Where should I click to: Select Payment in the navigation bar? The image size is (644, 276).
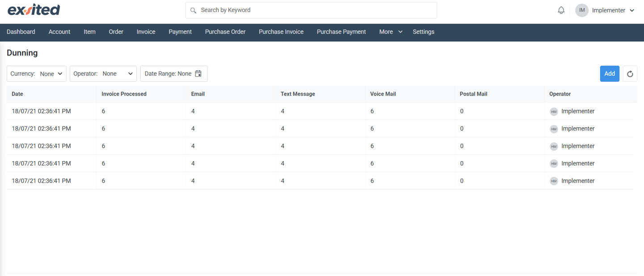(x=180, y=32)
